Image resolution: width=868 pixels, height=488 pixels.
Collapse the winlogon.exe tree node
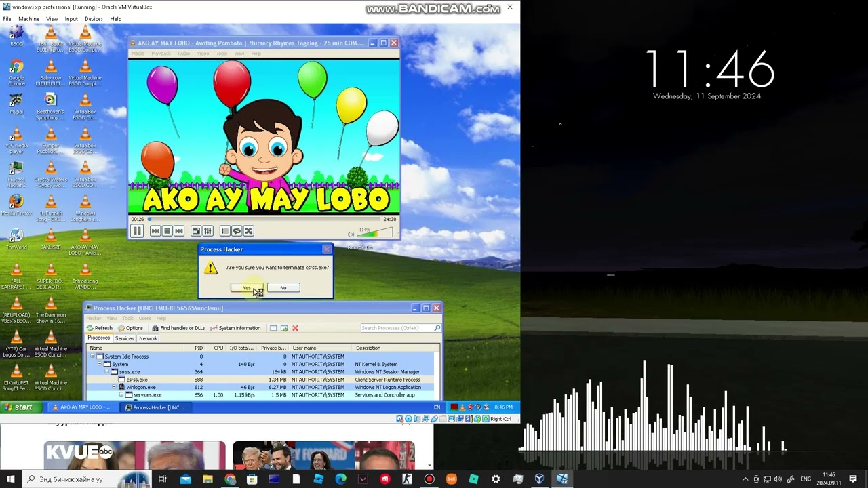pos(114,387)
